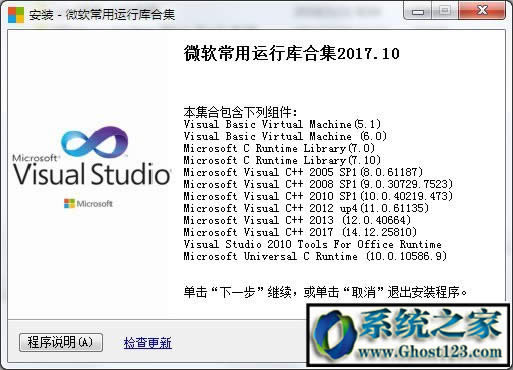
Task: Select heading 微软常用运行库合集2017.10
Action: click(292, 54)
